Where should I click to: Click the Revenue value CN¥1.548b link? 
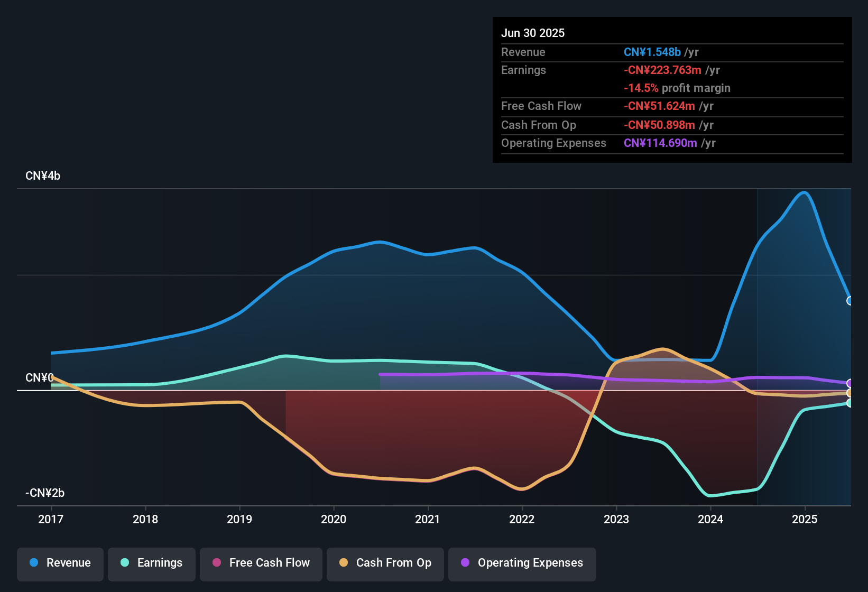[x=652, y=52]
